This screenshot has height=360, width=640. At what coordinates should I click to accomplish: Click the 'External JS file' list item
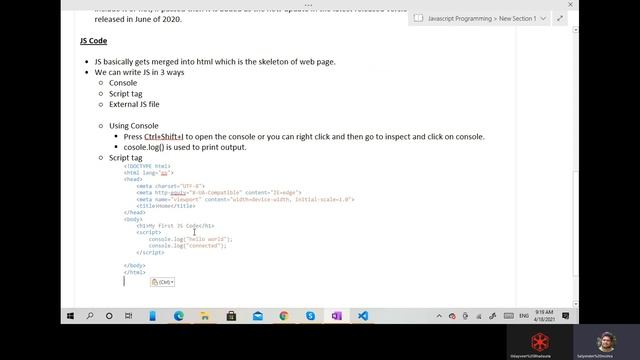pyautogui.click(x=134, y=104)
